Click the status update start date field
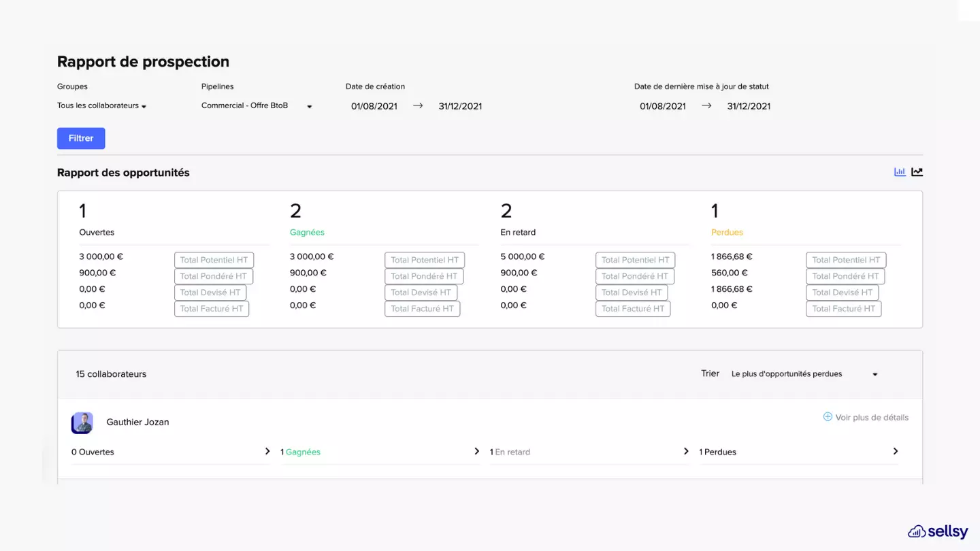The width and height of the screenshot is (980, 551). (x=663, y=106)
